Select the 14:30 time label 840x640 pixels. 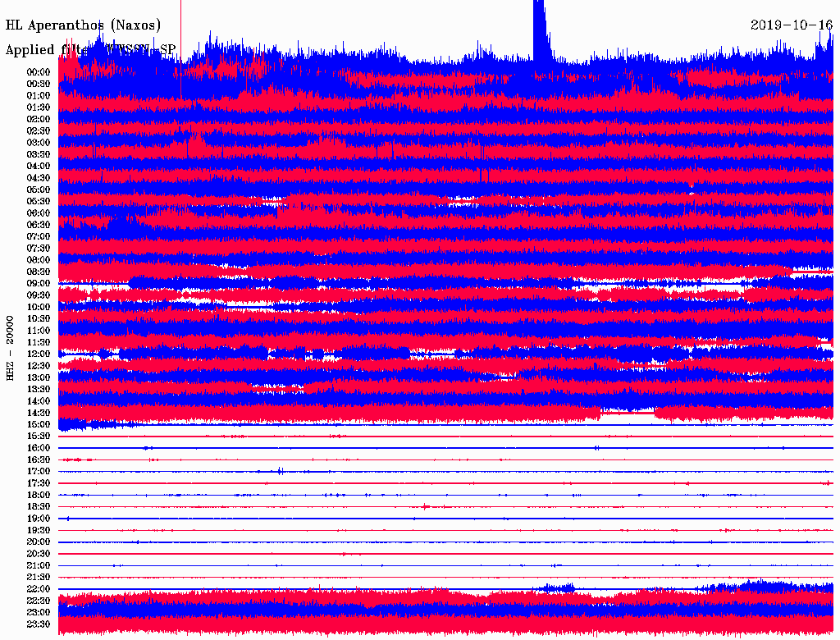(39, 414)
